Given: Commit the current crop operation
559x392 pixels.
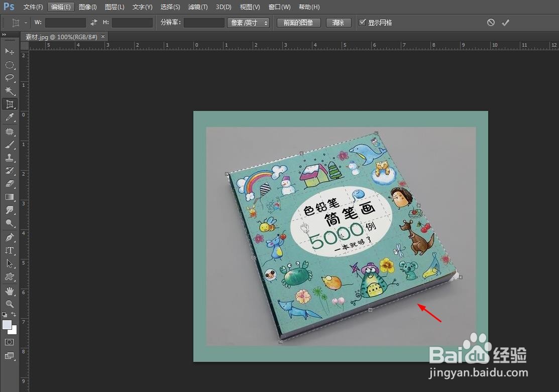Looking at the screenshot, I should [505, 23].
